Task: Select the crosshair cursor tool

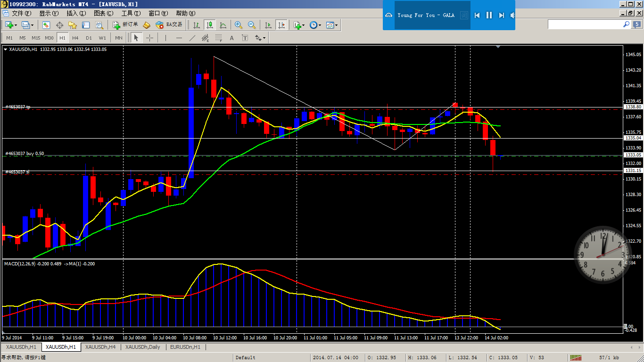Action: [x=149, y=38]
